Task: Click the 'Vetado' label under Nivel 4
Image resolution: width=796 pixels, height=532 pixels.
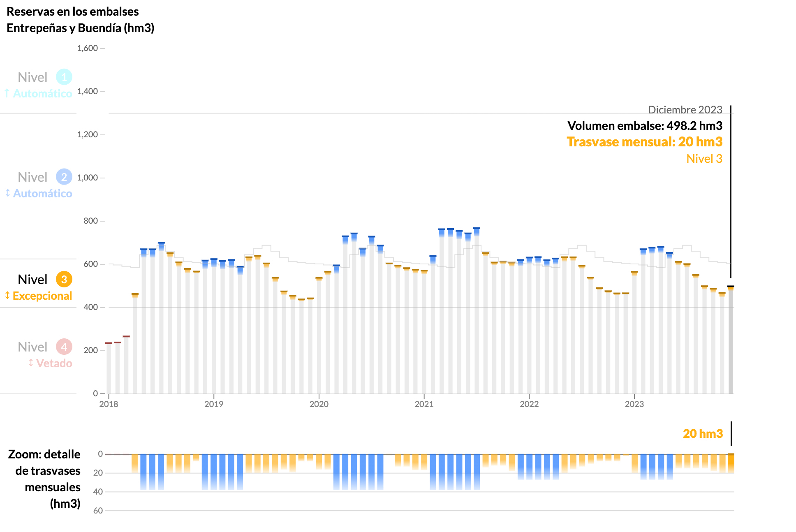Action: click(x=54, y=363)
